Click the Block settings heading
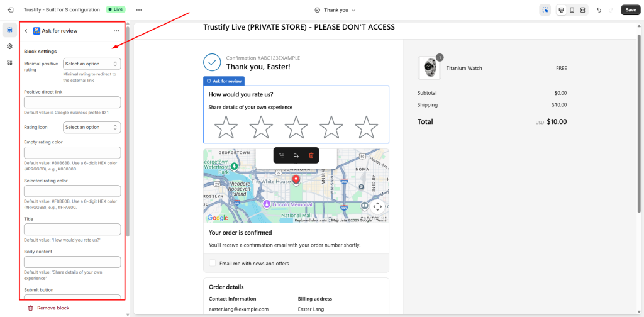Viewport: 644px width, 317px height. [40, 52]
